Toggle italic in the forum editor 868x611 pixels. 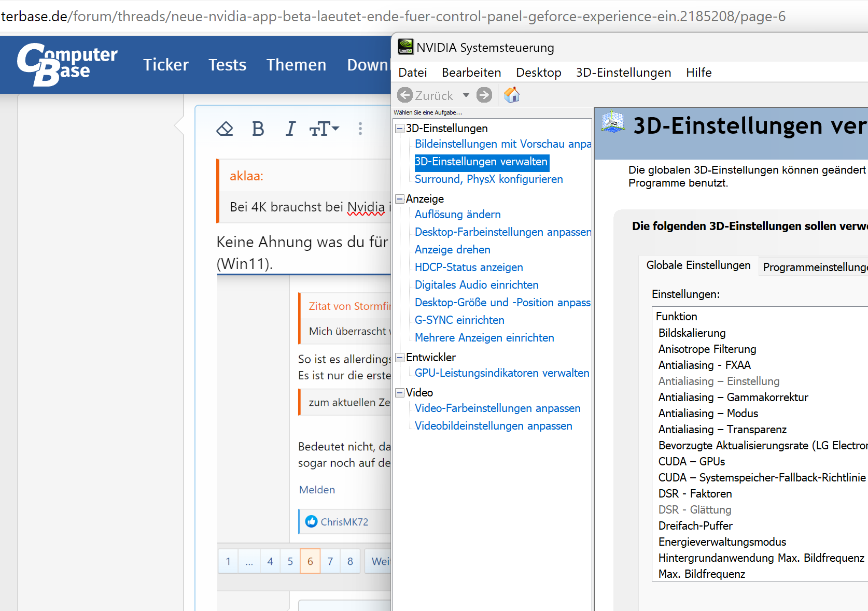click(x=290, y=129)
